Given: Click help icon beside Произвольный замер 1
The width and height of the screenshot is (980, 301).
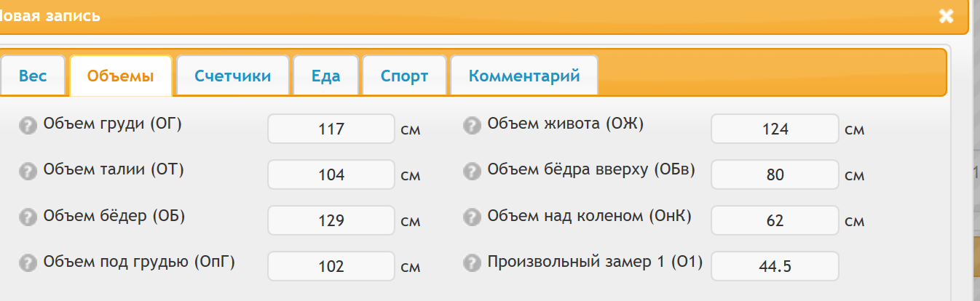Looking at the screenshot, I should (472, 262).
